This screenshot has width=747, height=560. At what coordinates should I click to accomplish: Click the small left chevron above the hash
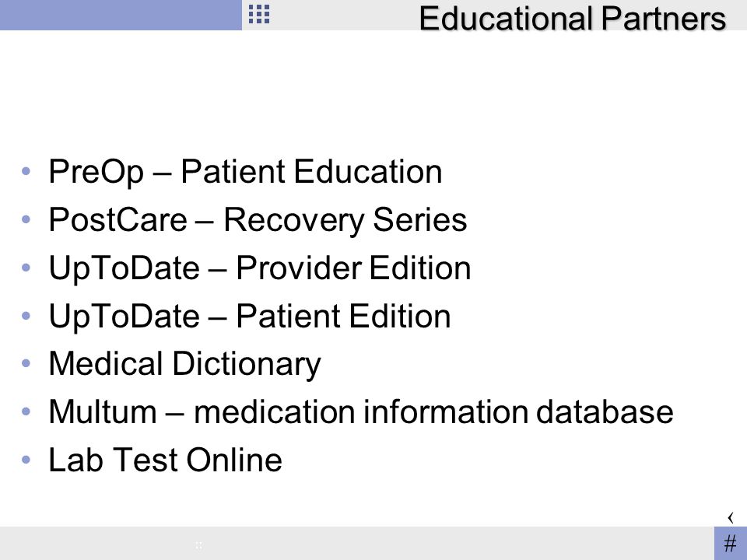click(731, 518)
